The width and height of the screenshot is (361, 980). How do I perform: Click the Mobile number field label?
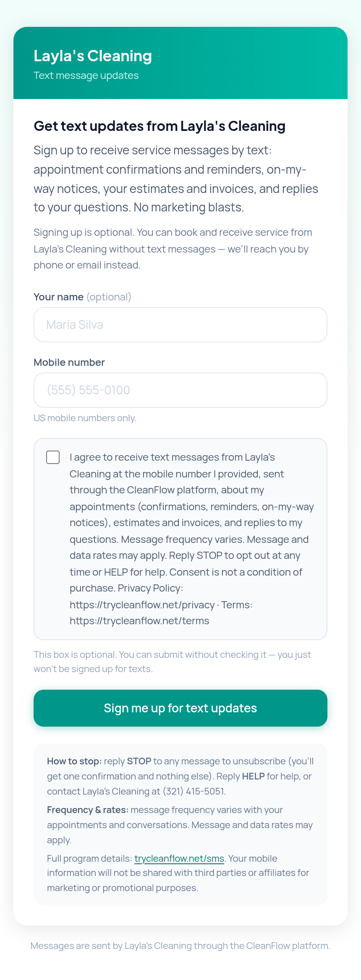pyautogui.click(x=69, y=362)
